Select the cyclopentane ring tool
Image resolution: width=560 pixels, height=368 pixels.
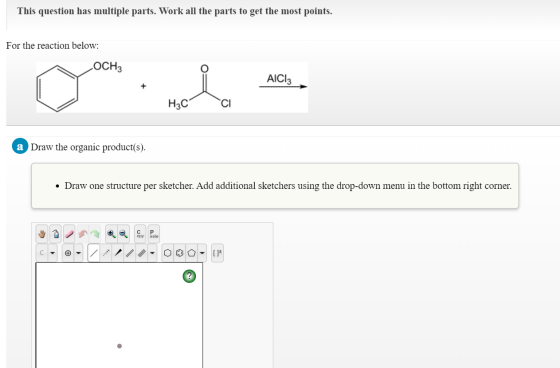click(192, 253)
